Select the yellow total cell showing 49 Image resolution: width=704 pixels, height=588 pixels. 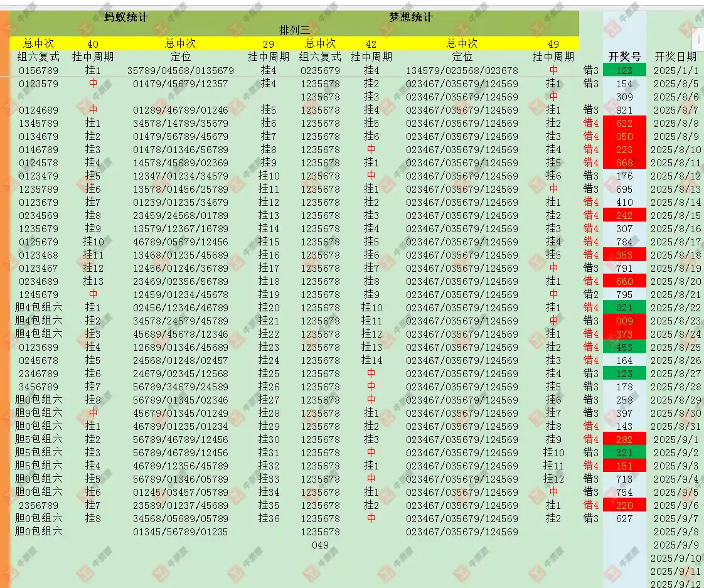553,44
